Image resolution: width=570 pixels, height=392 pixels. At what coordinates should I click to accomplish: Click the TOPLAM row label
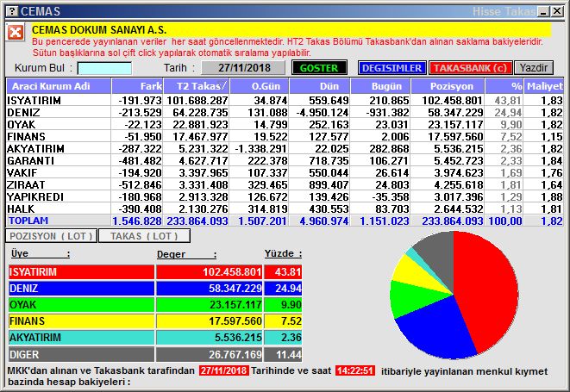pos(28,221)
